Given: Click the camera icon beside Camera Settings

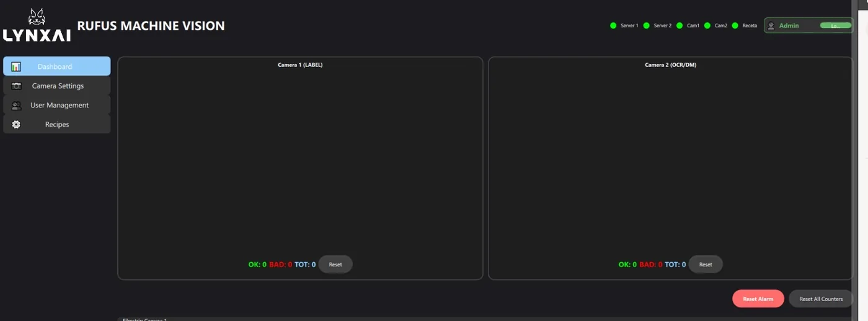Looking at the screenshot, I should tap(16, 86).
